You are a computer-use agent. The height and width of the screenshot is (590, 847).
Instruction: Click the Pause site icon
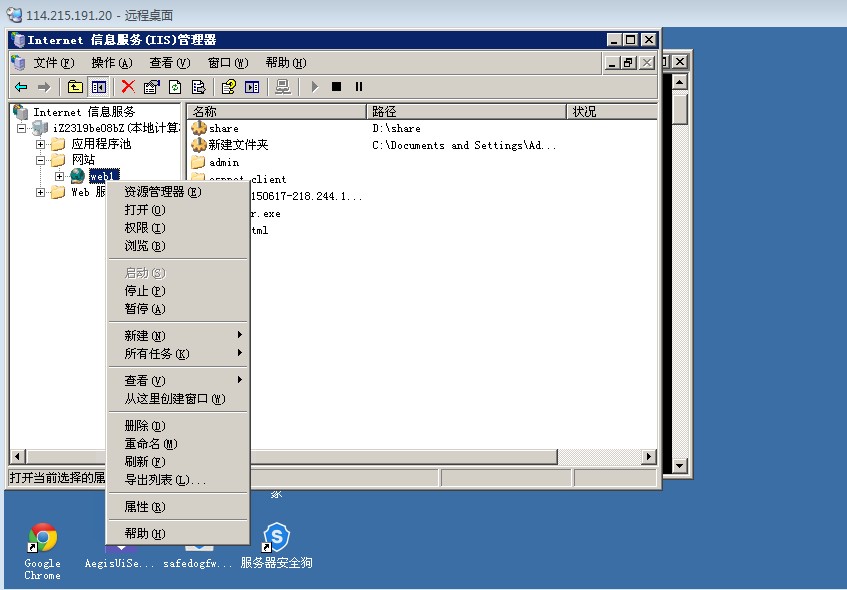359,87
